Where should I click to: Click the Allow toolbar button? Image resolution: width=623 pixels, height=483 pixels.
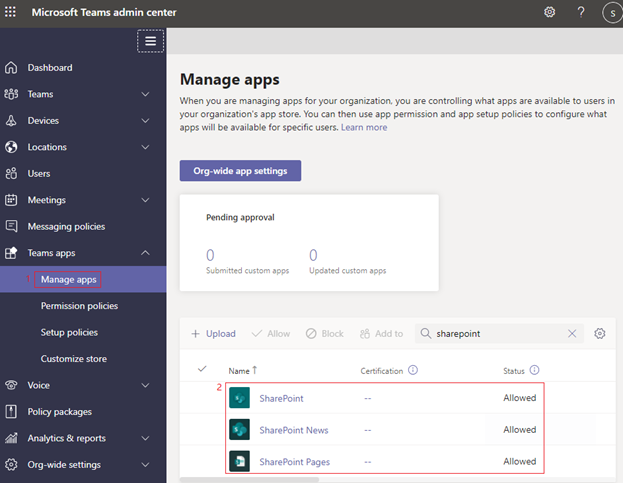[271, 334]
